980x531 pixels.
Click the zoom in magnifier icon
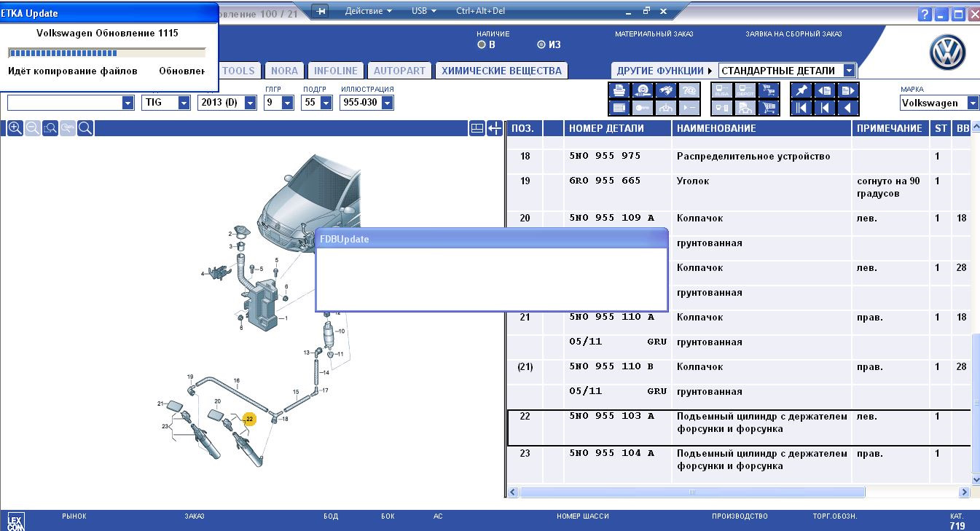[15, 129]
